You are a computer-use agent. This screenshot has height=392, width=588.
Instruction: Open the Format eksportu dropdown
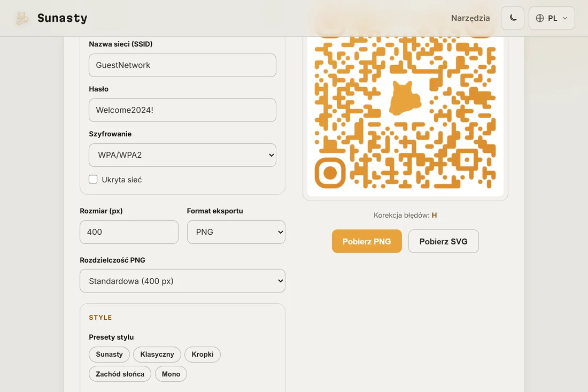pyautogui.click(x=236, y=232)
